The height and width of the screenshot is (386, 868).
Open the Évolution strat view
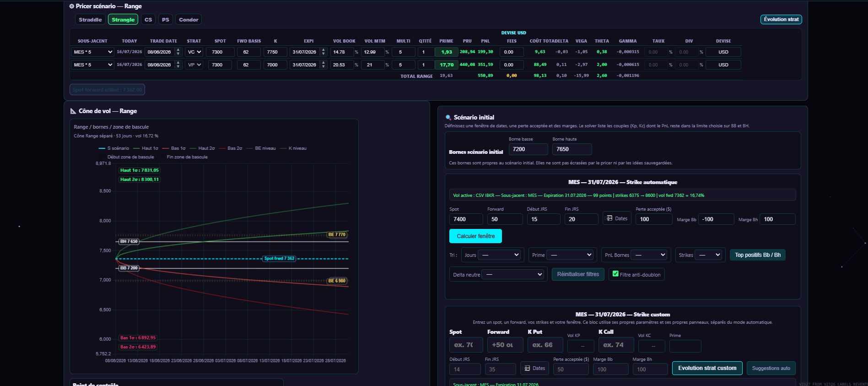click(x=781, y=19)
